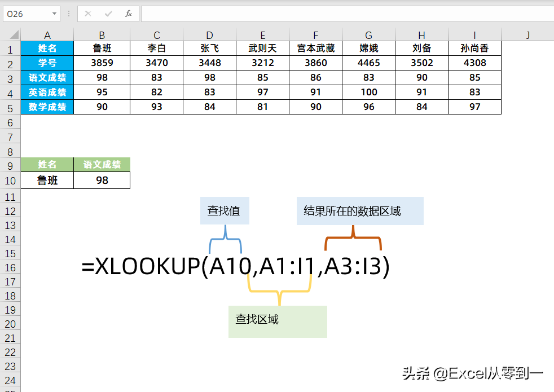Screen dimensions: 554x392
Task: Click cell A4 labeled 英语成绩
Action: coord(47,93)
